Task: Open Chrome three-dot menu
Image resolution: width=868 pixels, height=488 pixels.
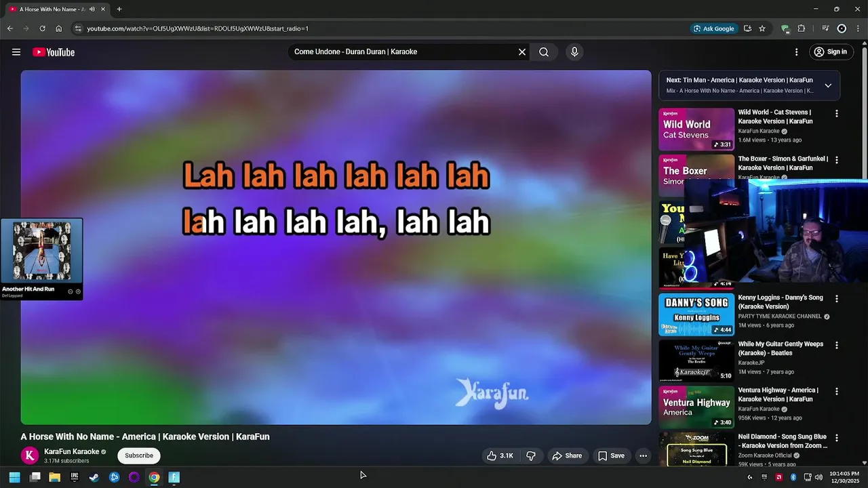Action: (x=858, y=28)
